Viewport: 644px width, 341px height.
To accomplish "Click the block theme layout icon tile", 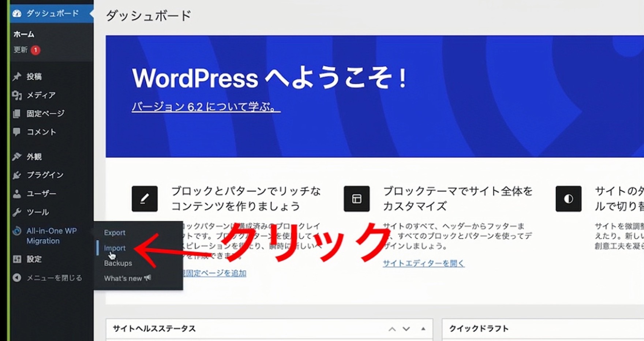I will [x=356, y=199].
